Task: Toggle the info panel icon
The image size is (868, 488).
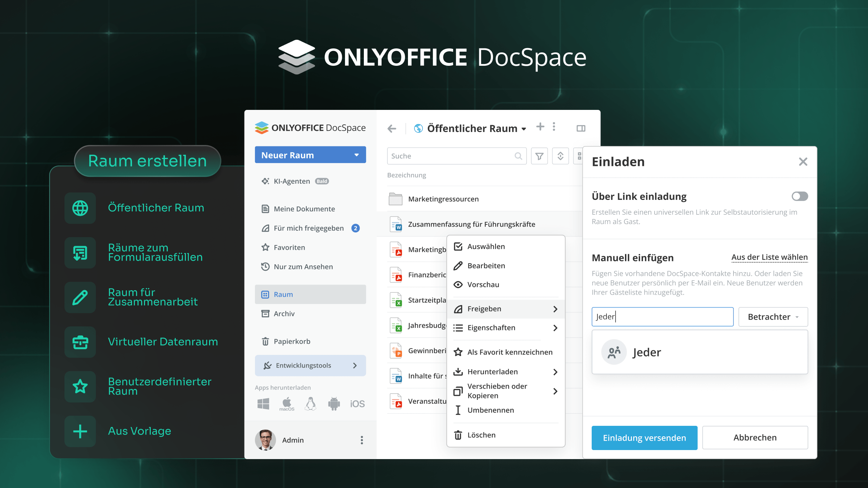Action: point(581,128)
